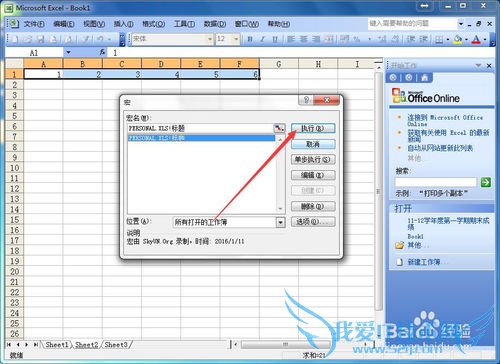
Task: Apply align left to the cells
Action: coord(291,39)
